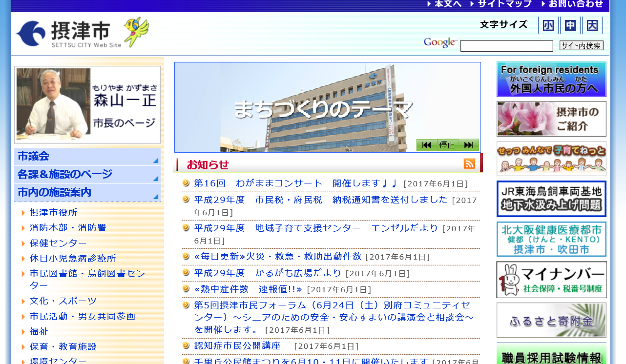Click bullet icon beside かるがも広場だより item
The image size is (626, 364).
click(186, 272)
